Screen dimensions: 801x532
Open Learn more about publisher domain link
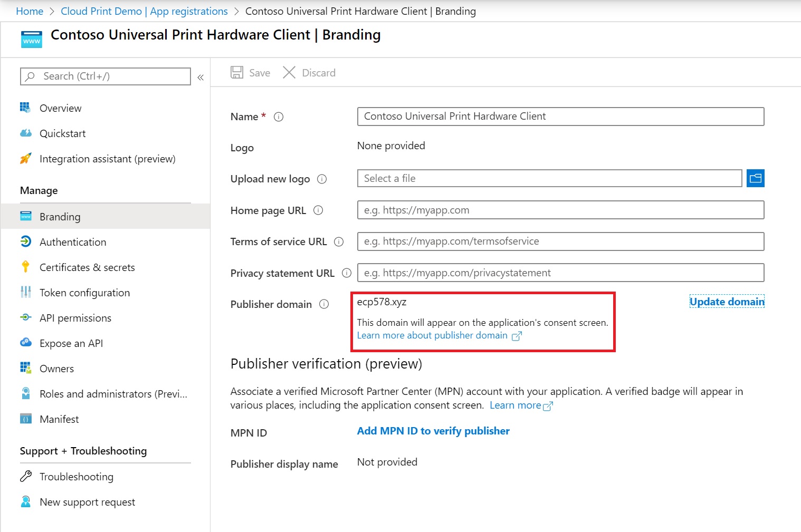point(432,335)
